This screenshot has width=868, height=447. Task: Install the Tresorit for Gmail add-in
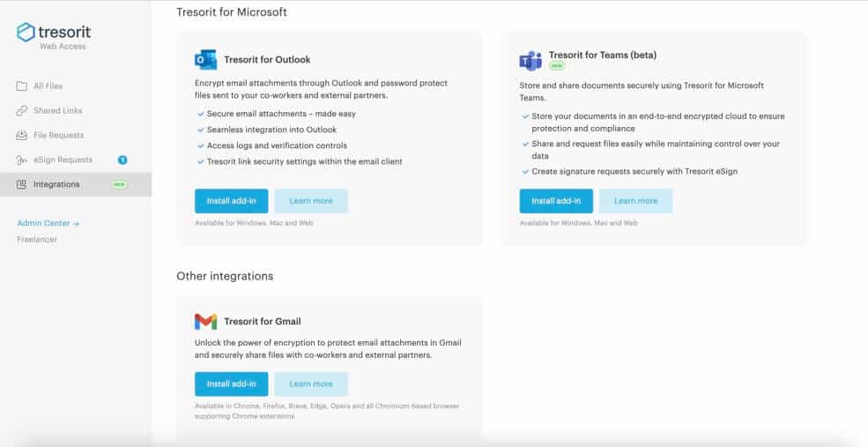click(x=232, y=384)
